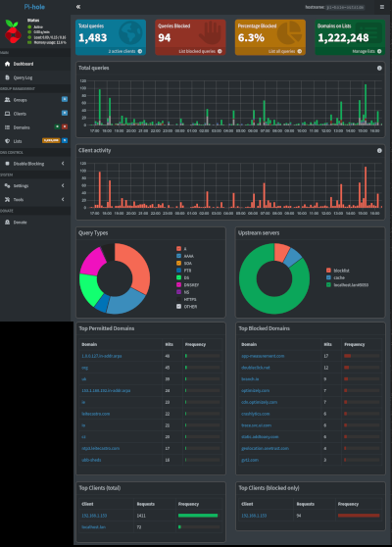Click globe icon in Total queries card
392x547 pixels.
coord(130,33)
